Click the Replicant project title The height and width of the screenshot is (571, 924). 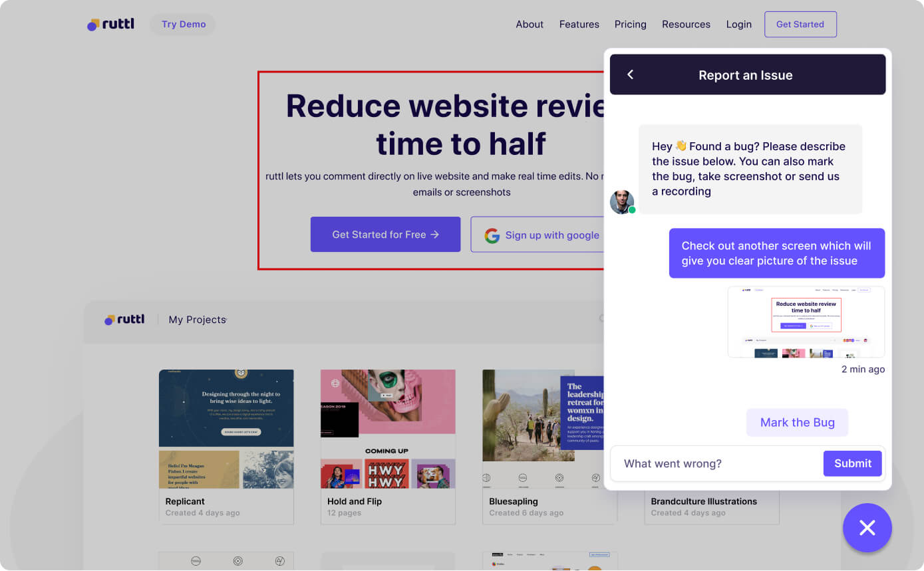pos(185,501)
